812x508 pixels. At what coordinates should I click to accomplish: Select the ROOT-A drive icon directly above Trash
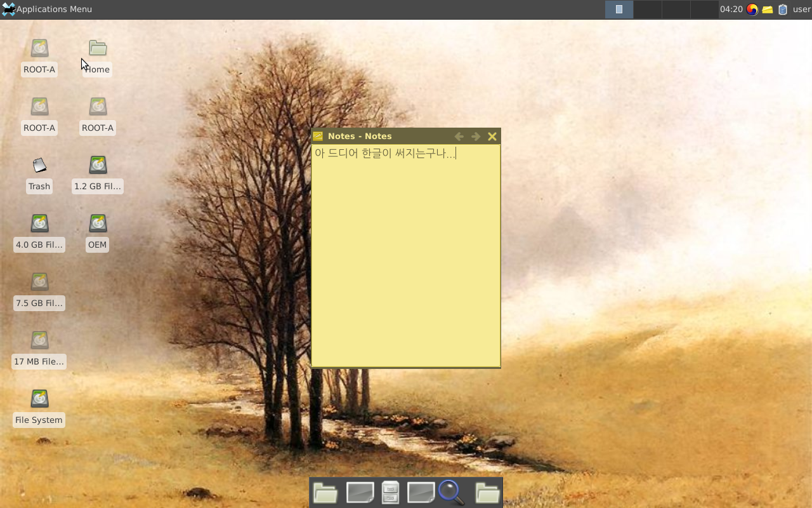pos(39,107)
